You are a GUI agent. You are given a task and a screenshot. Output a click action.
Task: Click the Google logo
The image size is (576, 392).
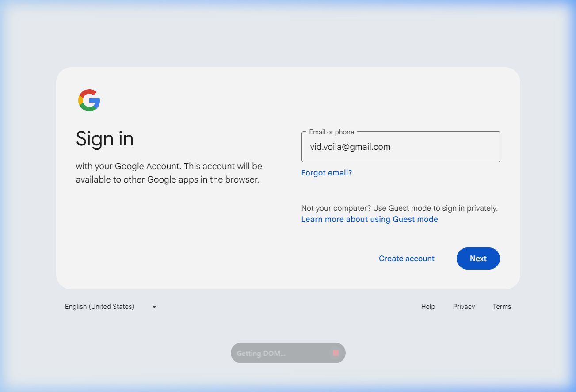point(89,100)
